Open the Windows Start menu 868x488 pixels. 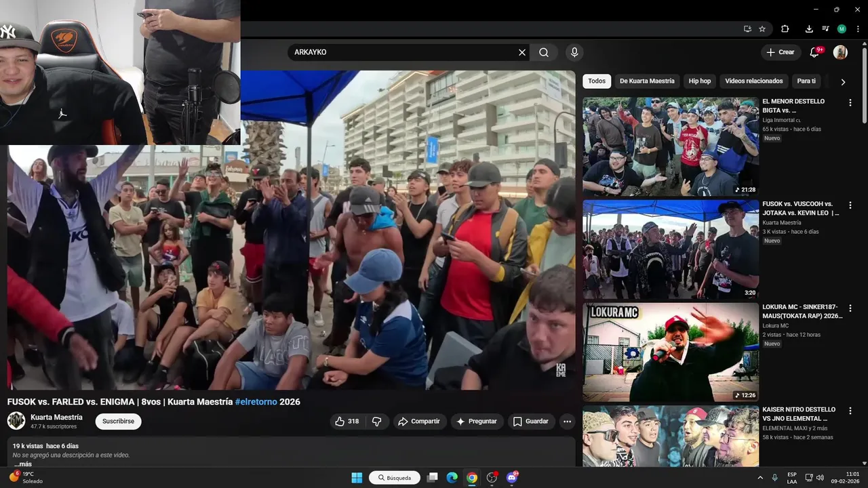click(357, 478)
